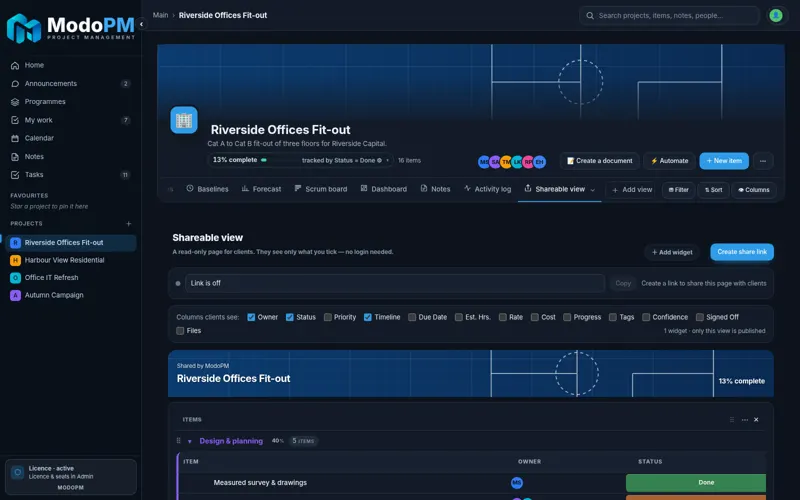Click Create share link button
The width and height of the screenshot is (800, 500).
point(742,252)
